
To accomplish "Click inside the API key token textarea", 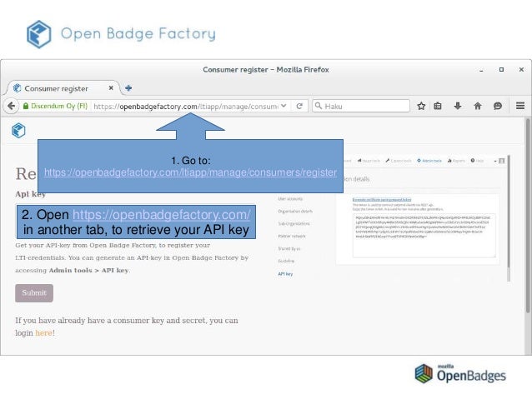I will pos(424,236).
